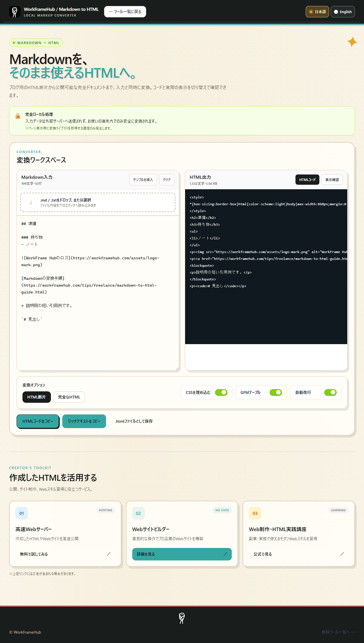Select 日本語 language option
Viewport: 364px width, 643px height.
tap(317, 12)
